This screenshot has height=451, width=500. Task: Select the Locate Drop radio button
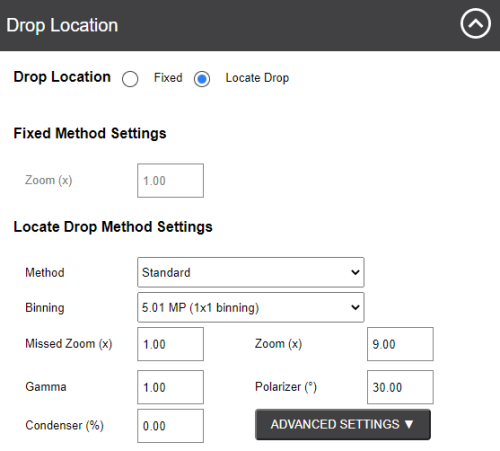(202, 79)
